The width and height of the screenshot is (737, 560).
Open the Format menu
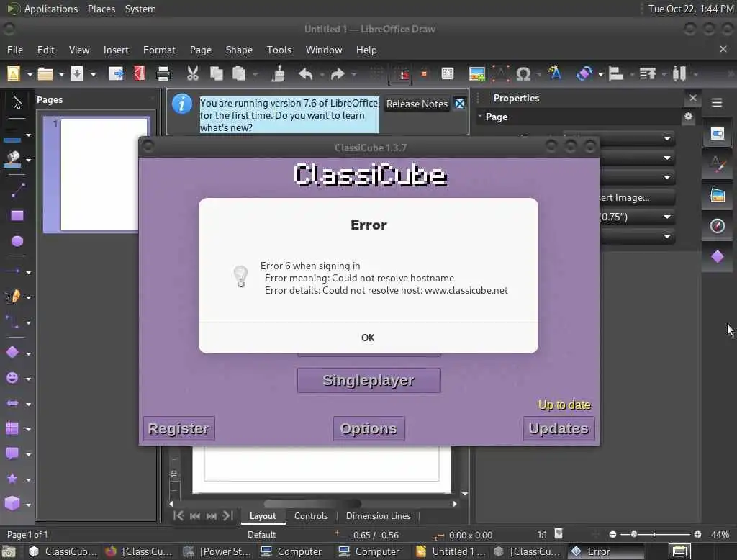(x=159, y=50)
